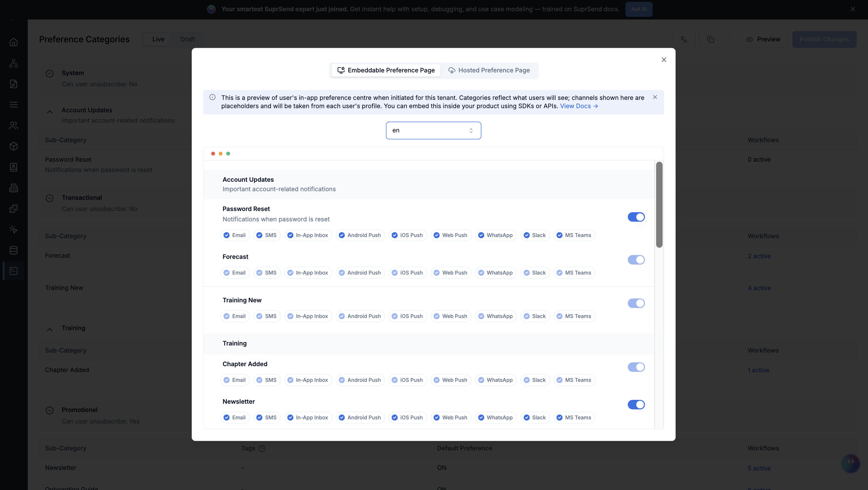The image size is (868, 490).
Task: Click the info icon in preview banner
Action: click(x=212, y=98)
